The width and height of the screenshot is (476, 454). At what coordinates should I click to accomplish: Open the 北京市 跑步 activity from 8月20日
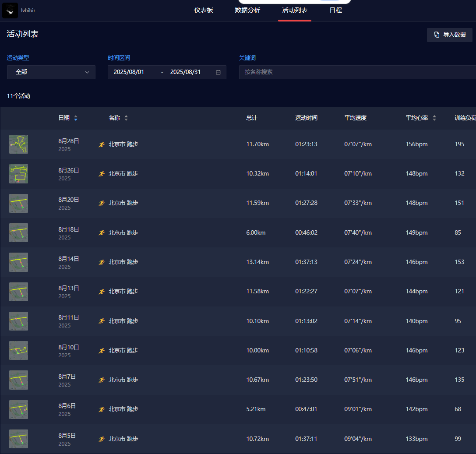click(x=123, y=203)
